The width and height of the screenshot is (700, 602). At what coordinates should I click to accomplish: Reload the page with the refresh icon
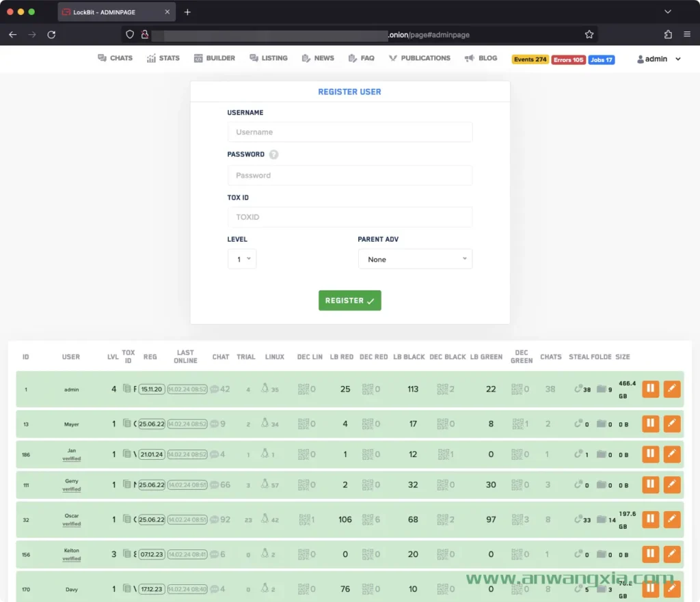[51, 35]
